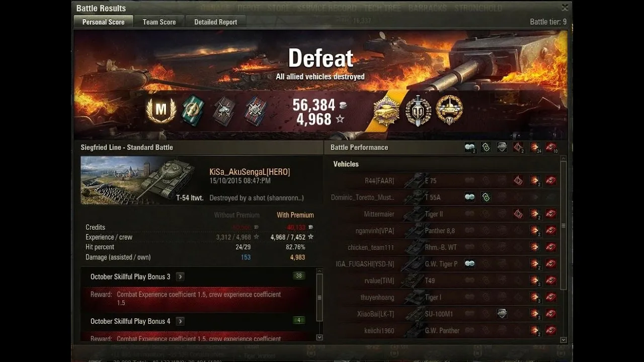Screen dimensions: 644x362
Task: Click the kills icon in Battle Performance header
Action: click(551, 147)
